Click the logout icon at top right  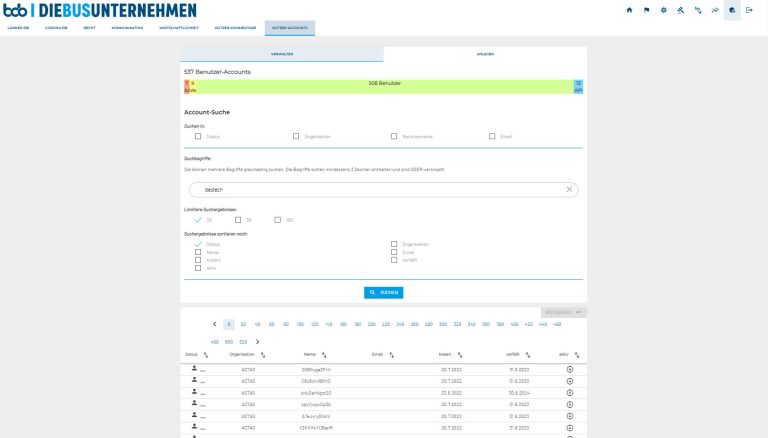pos(749,10)
